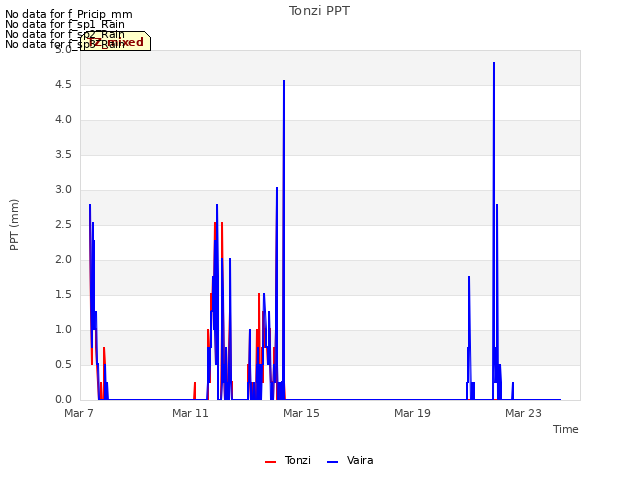Viewport: 640px width, 480px height.
Task: Toggle the Tonzi series in the legend
Action: tap(288, 461)
